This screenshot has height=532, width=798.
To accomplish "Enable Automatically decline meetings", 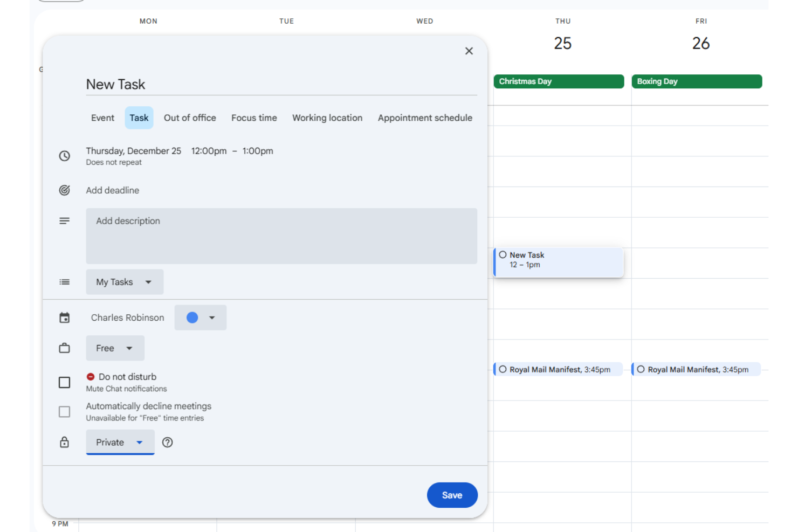I will [x=64, y=411].
